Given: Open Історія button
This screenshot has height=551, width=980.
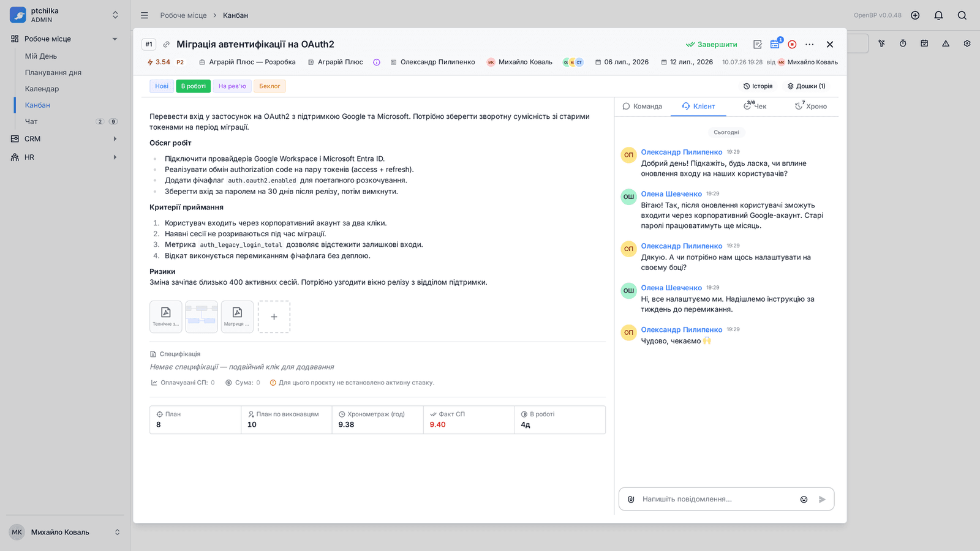Looking at the screenshot, I should point(758,86).
